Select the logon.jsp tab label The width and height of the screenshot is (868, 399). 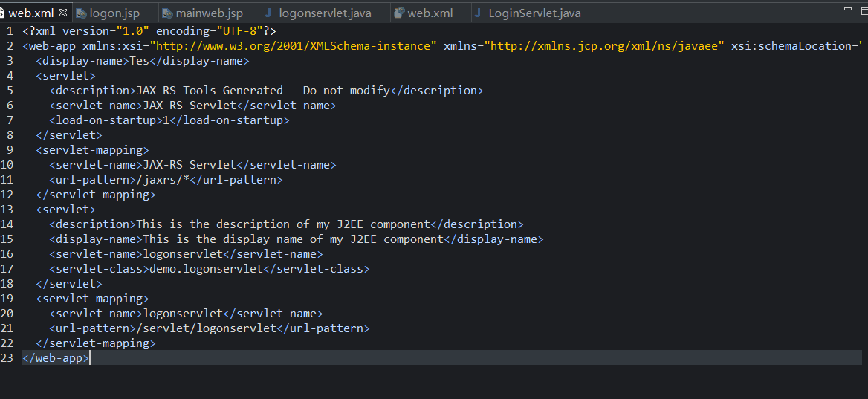114,13
